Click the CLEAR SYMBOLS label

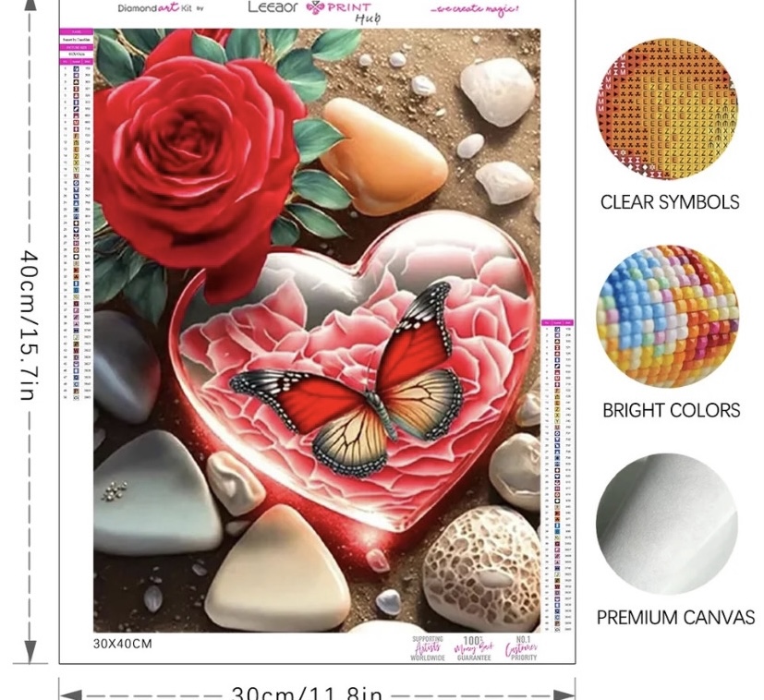[x=670, y=202]
